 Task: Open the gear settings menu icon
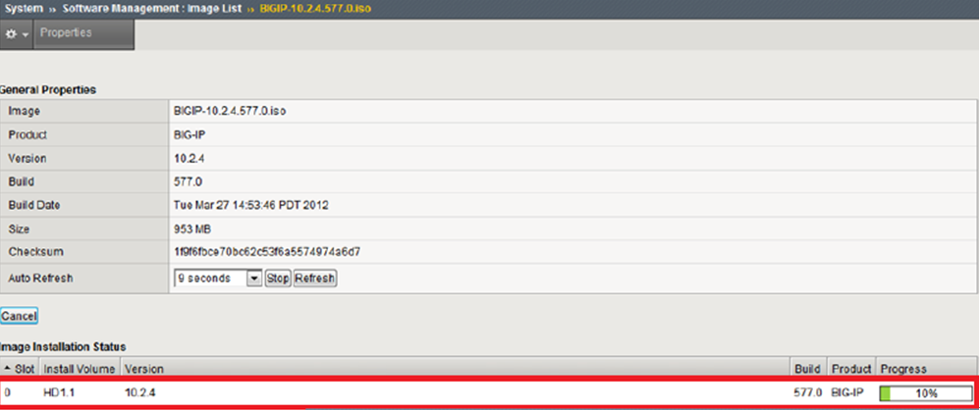pos(17,33)
